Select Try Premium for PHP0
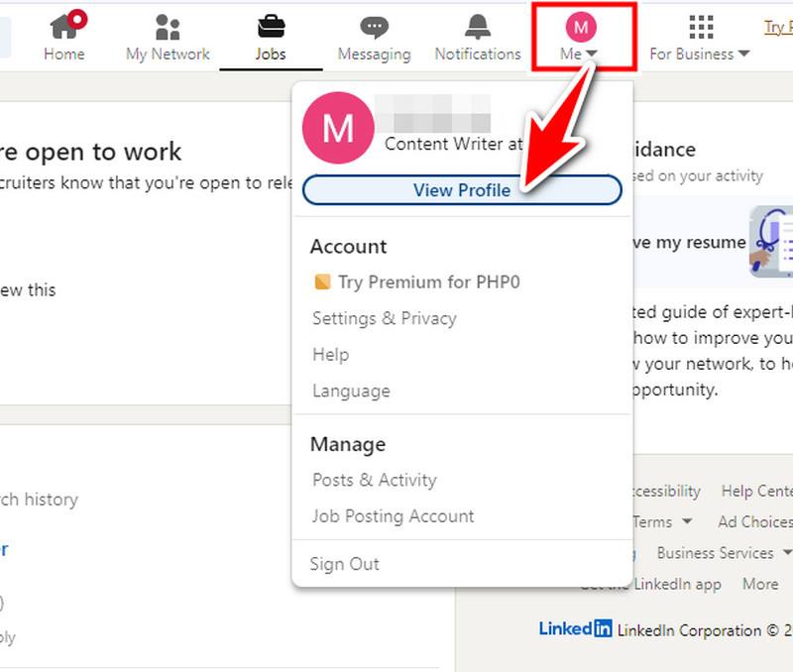The image size is (793, 672). [x=428, y=282]
